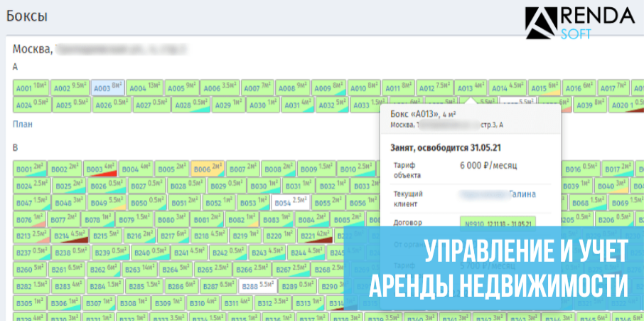This screenshot has height=321, width=644.
Task: Pick box B030 1м²
Action: [x=264, y=186]
